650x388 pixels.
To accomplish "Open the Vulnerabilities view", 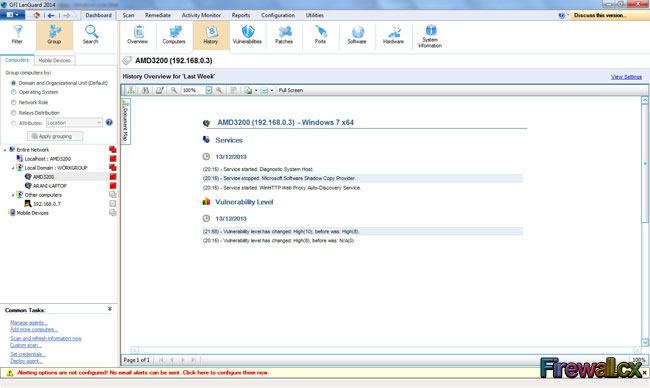I will [247, 35].
